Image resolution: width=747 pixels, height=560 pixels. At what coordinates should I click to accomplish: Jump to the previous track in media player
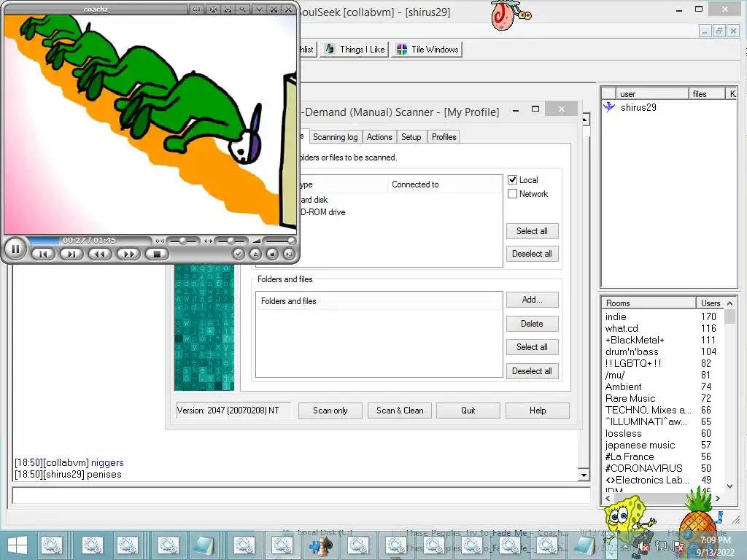[43, 254]
